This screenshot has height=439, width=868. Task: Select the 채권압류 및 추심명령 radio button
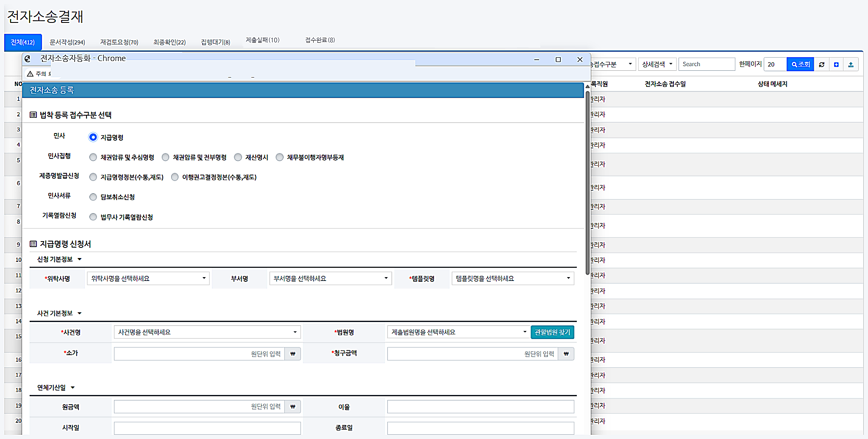93,157
